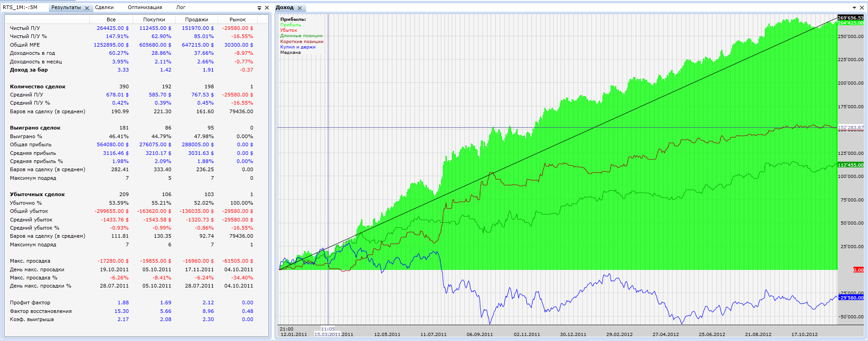The width and height of the screenshot is (868, 341).
Task: Toggle the Купил и держи legend entry
Action: [x=297, y=47]
